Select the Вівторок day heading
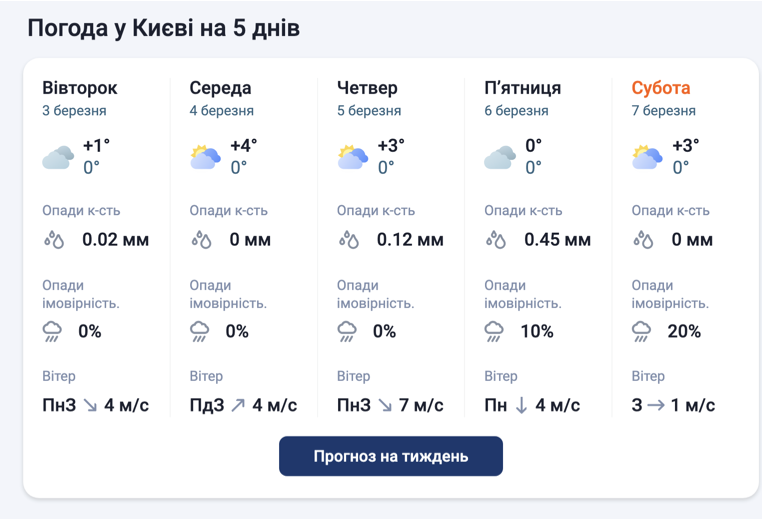762x519 pixels. tap(80, 88)
